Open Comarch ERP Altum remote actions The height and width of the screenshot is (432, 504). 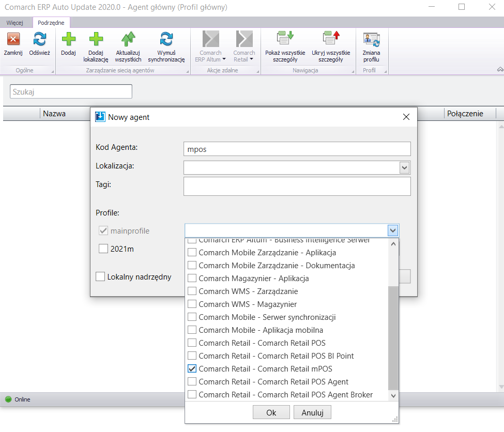(210, 47)
